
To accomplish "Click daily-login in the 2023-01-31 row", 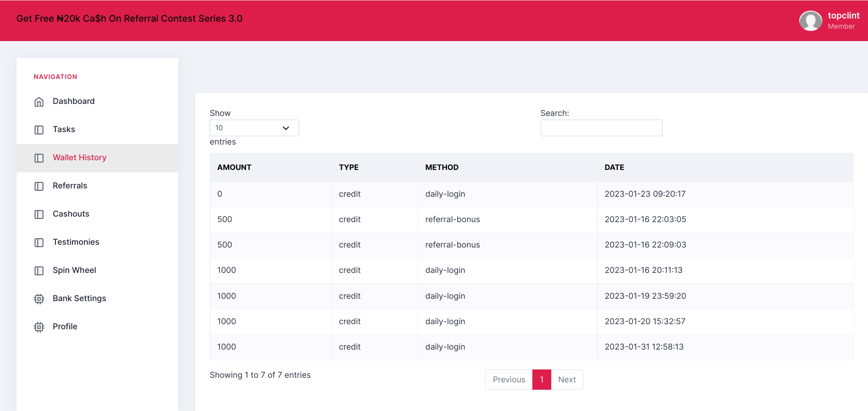I will point(445,347).
